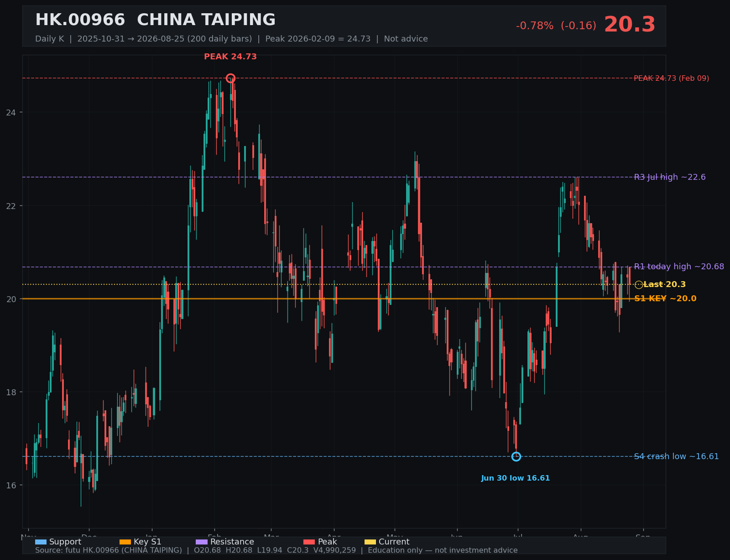Click the R3 Jul high ~22.6 label

tap(670, 177)
